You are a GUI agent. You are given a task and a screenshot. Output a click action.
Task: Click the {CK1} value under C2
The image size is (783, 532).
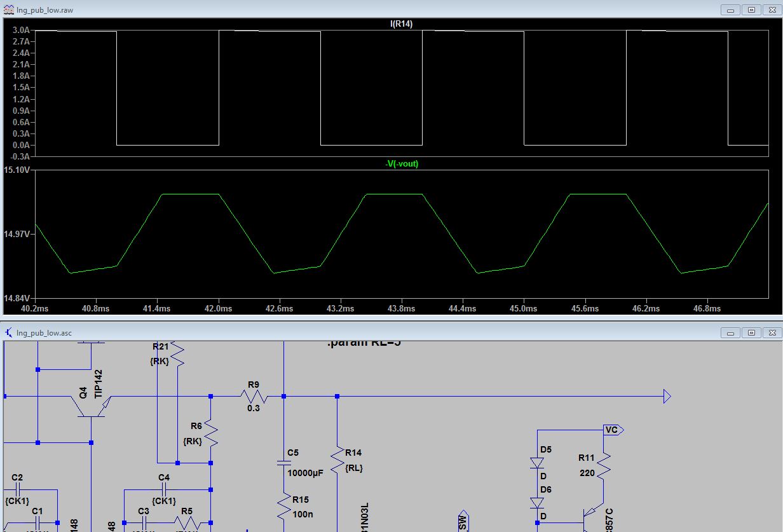[x=17, y=501]
